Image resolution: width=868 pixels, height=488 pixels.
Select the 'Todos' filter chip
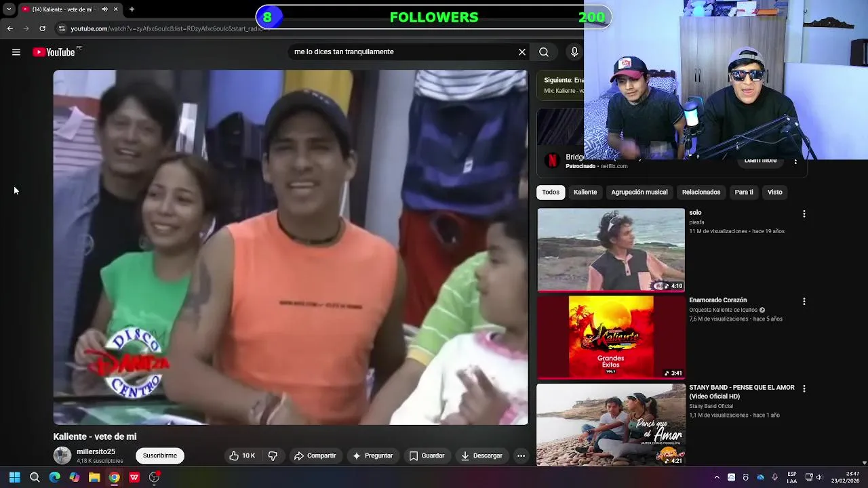pyautogui.click(x=551, y=192)
